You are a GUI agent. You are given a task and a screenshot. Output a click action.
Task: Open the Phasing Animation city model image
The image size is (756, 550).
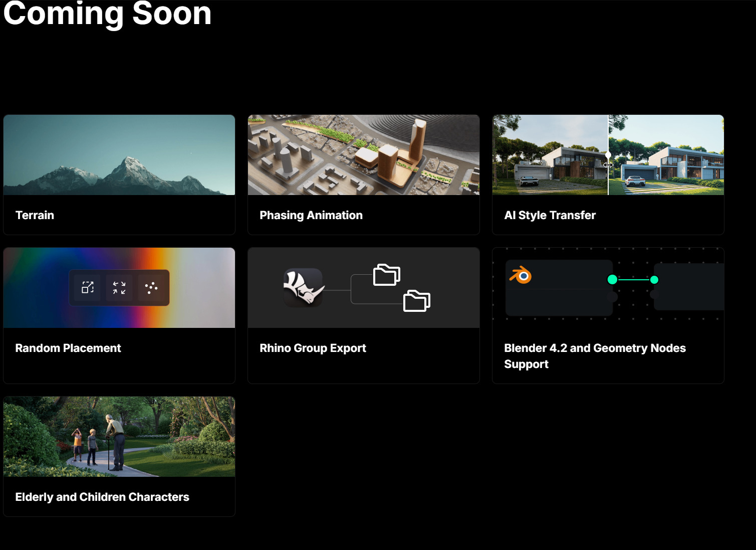(x=363, y=155)
